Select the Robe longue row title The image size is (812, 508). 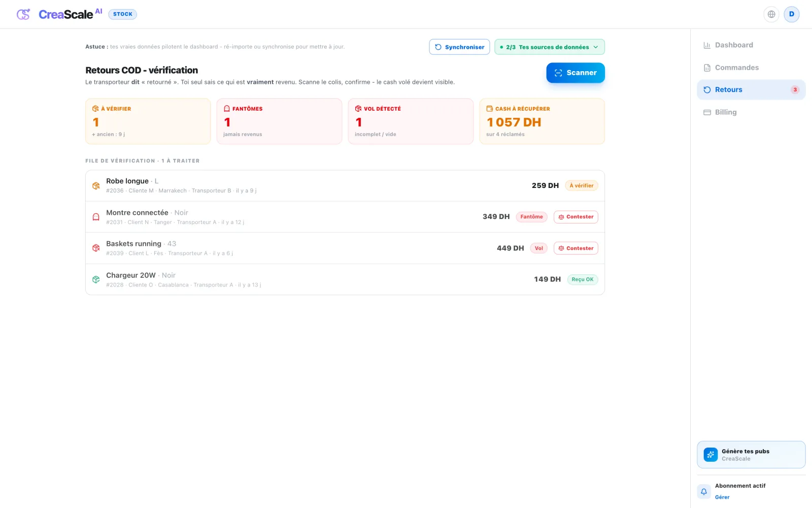(x=127, y=181)
